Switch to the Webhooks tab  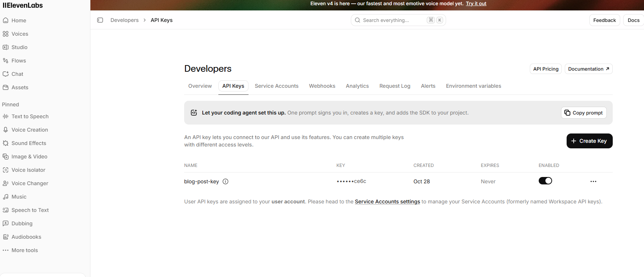pyautogui.click(x=322, y=86)
